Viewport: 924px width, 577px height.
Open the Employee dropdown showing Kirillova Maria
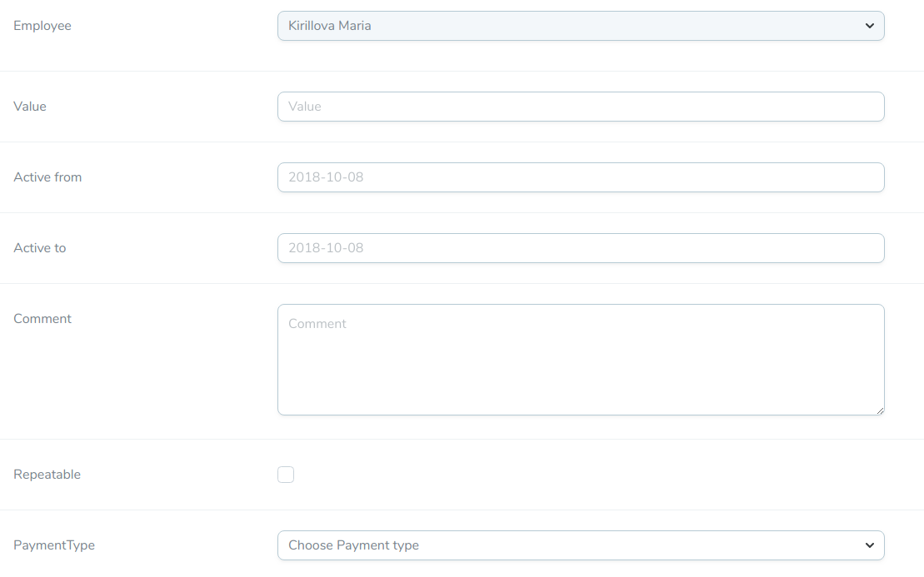coord(580,26)
